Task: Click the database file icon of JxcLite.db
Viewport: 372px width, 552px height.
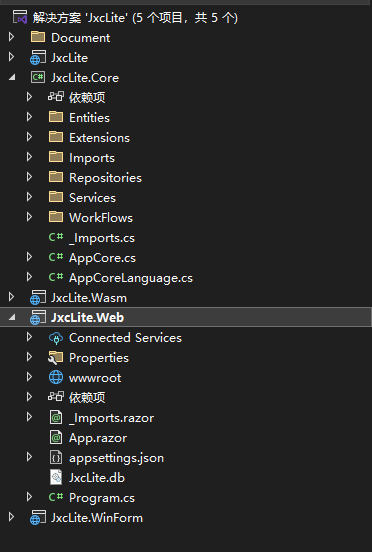Action: 56,478
